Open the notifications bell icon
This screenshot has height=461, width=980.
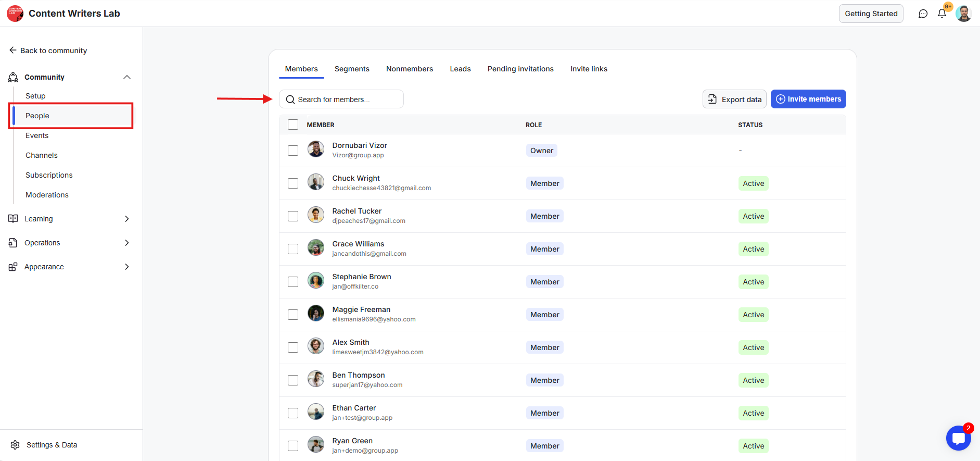click(x=941, y=14)
